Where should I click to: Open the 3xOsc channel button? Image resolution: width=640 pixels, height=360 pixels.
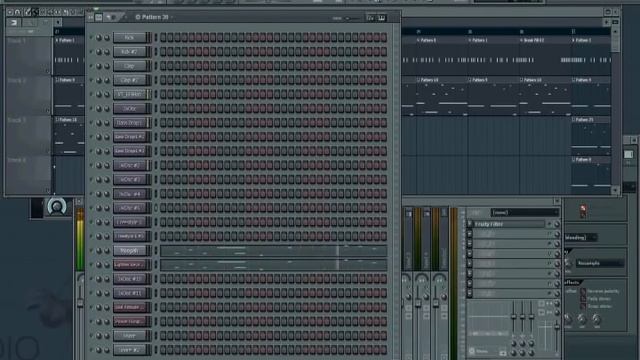[130, 109]
